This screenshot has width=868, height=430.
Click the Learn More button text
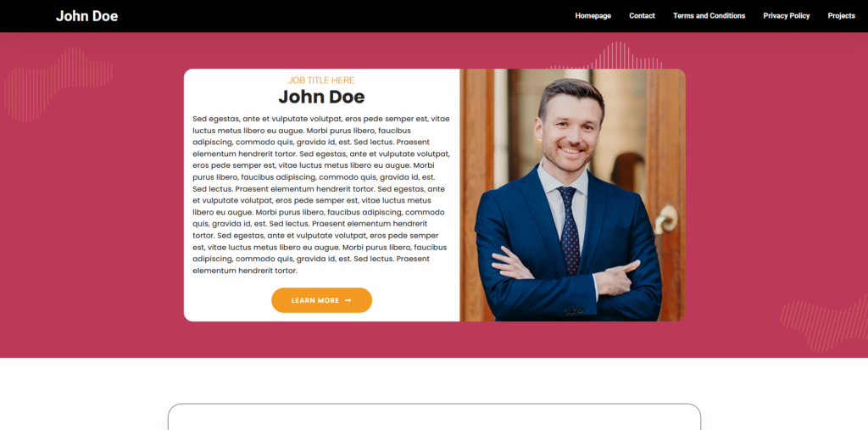tap(315, 300)
